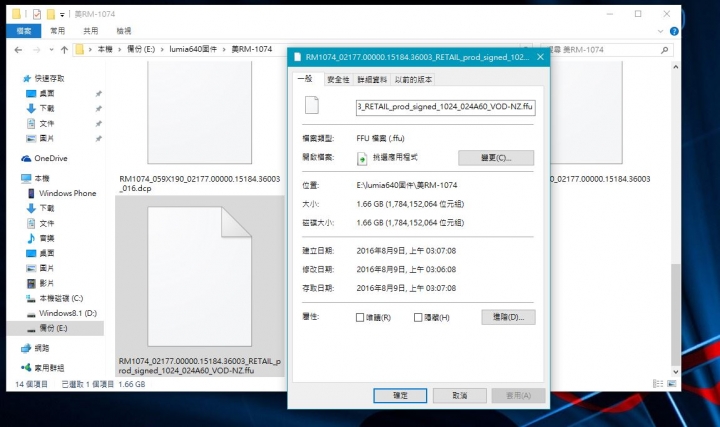The width and height of the screenshot is (720, 427).
Task: Expand the chevron after 備份 (E:) breadcrumb
Action: [162, 49]
